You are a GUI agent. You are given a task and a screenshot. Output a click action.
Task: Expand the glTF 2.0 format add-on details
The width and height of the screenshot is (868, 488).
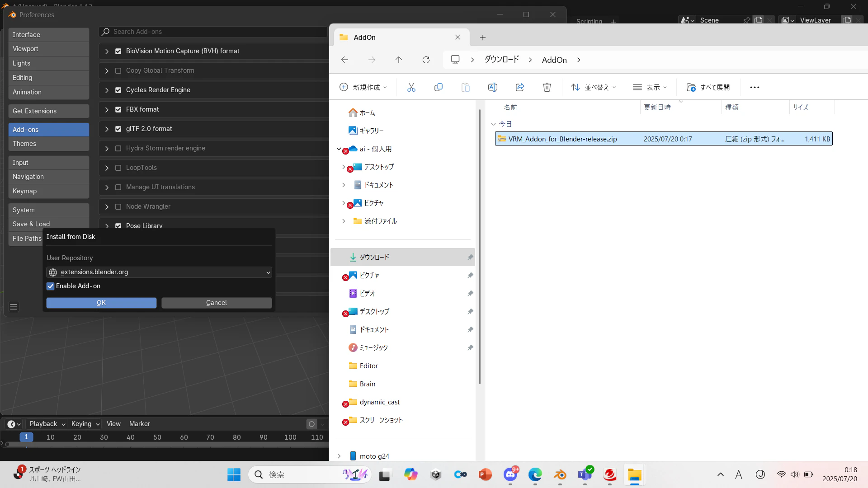click(x=107, y=129)
